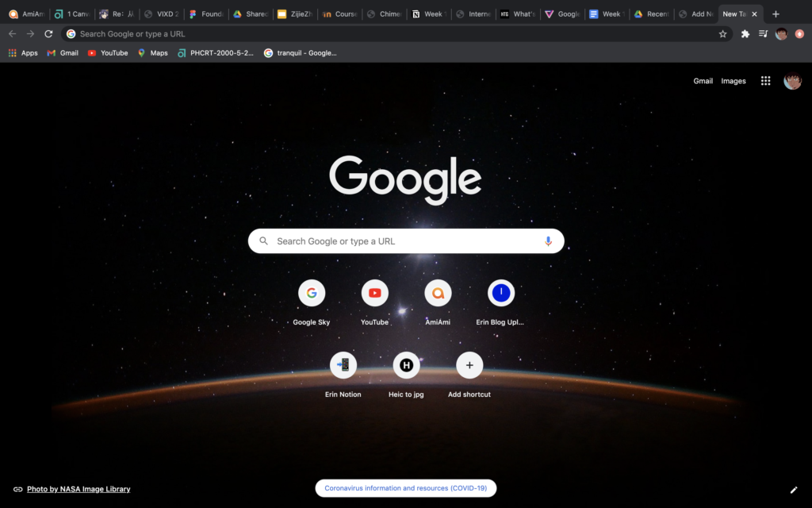The image size is (812, 508).
Task: Open the media control playlist icon
Action: (x=764, y=33)
